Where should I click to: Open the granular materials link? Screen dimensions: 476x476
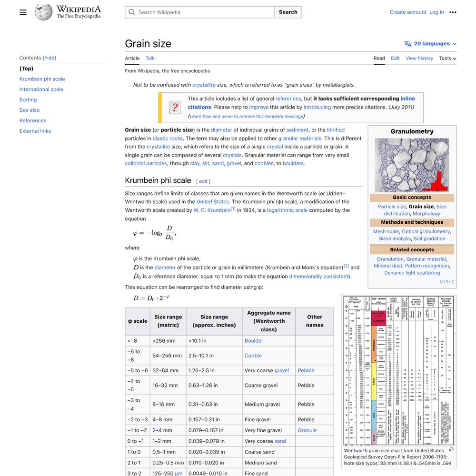[299, 139]
